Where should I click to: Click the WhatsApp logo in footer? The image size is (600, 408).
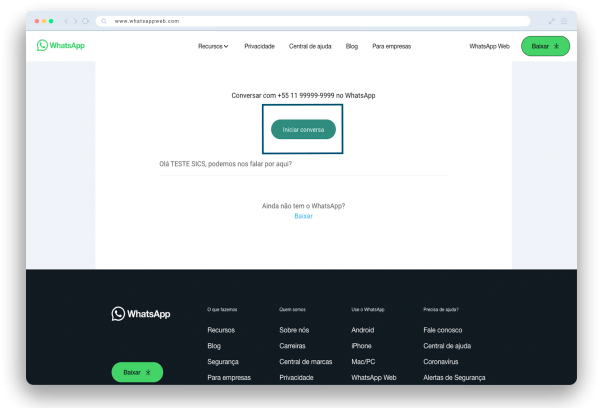141,314
